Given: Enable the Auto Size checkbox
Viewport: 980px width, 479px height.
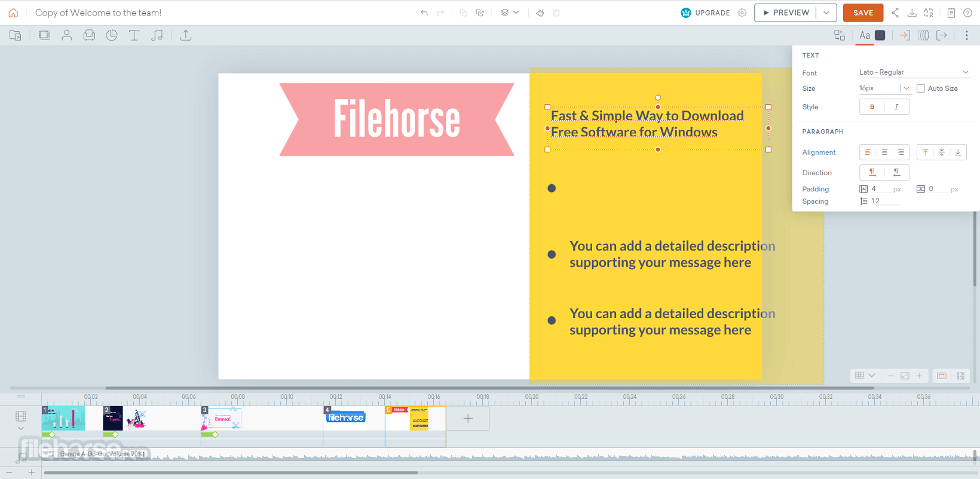Looking at the screenshot, I should [x=921, y=89].
